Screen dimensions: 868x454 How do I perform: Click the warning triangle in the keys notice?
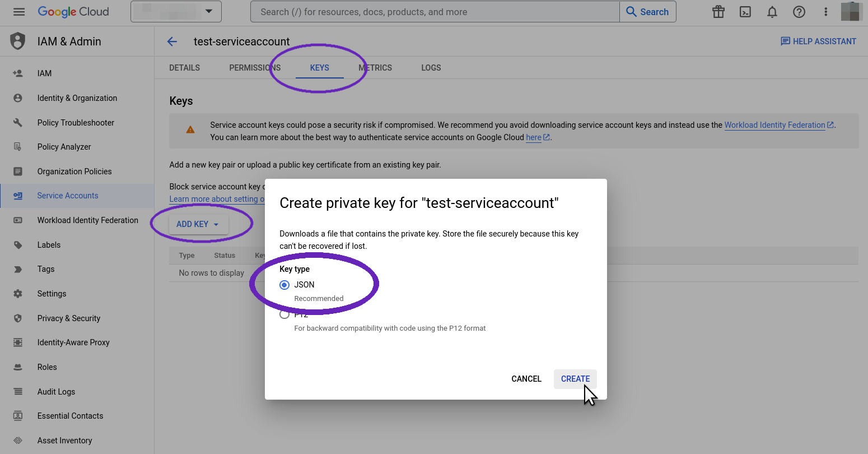point(190,129)
